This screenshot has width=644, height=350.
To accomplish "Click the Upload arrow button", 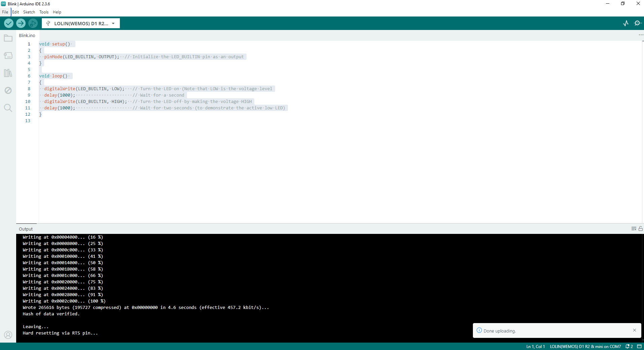I will tap(21, 23).
